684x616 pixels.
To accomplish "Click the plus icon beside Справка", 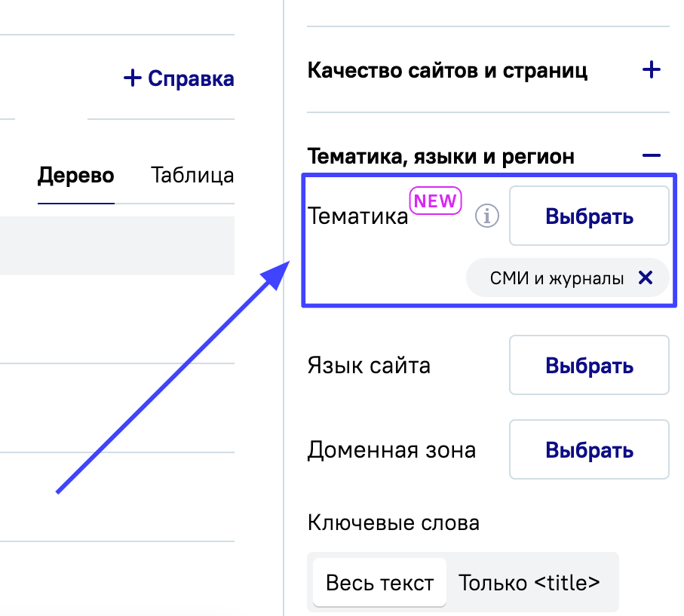I will point(132,78).
